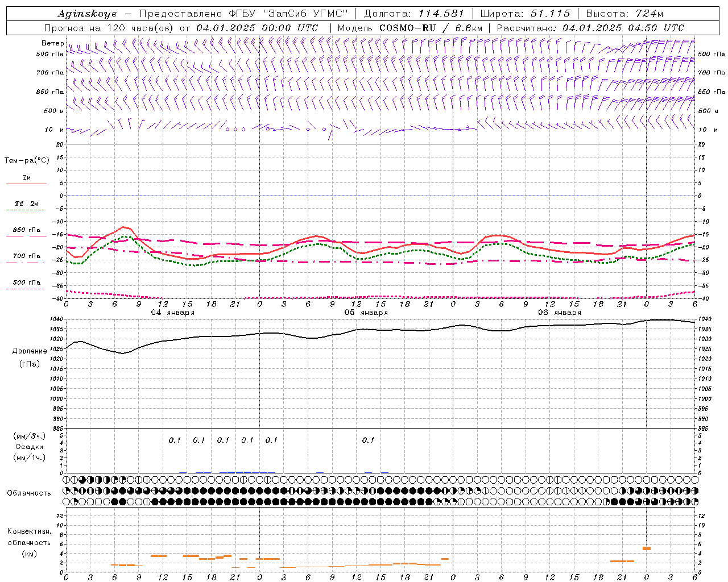The width and height of the screenshot is (728, 582).
Task: Click Рассчитано: 04.01.2025 04:50 UTC text
Action: [x=590, y=28]
